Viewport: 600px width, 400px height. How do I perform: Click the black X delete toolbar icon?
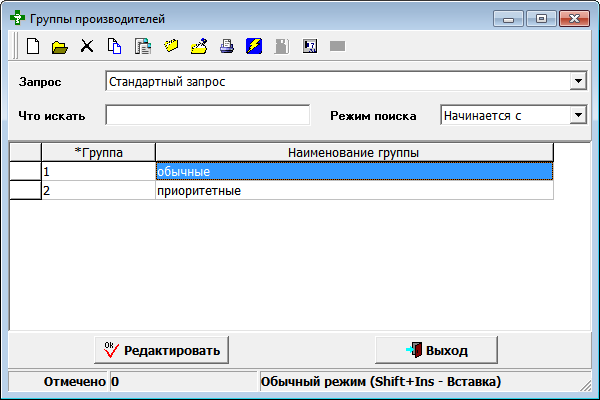tap(87, 46)
